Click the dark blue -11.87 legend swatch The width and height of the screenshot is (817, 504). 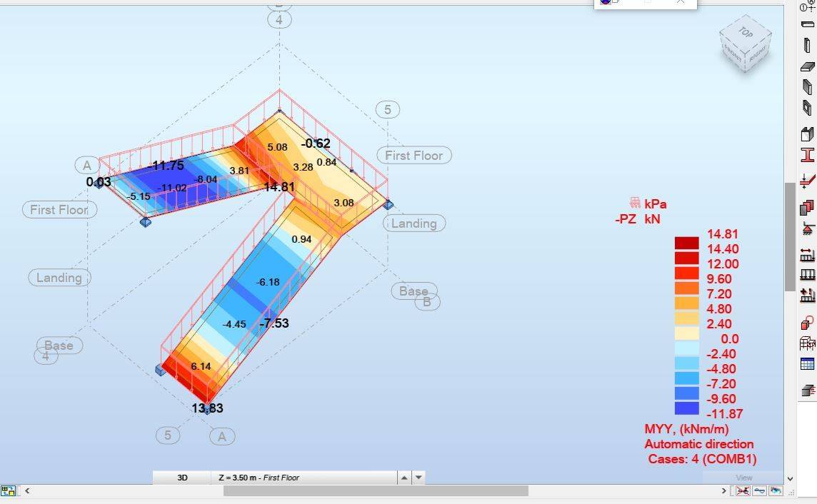686,408
